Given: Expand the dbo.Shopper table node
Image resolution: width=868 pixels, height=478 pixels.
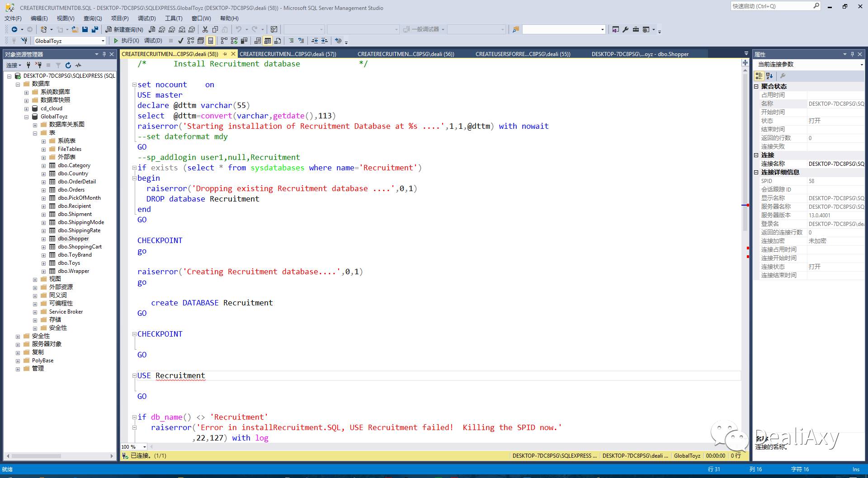Looking at the screenshot, I should pyautogui.click(x=43, y=239).
